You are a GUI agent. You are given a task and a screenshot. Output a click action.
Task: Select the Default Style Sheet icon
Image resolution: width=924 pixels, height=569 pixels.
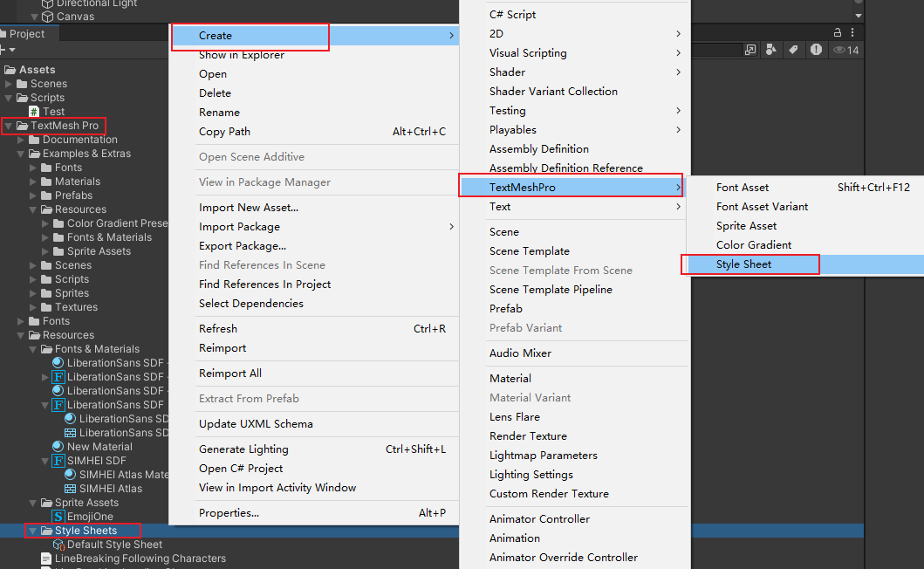(x=58, y=545)
